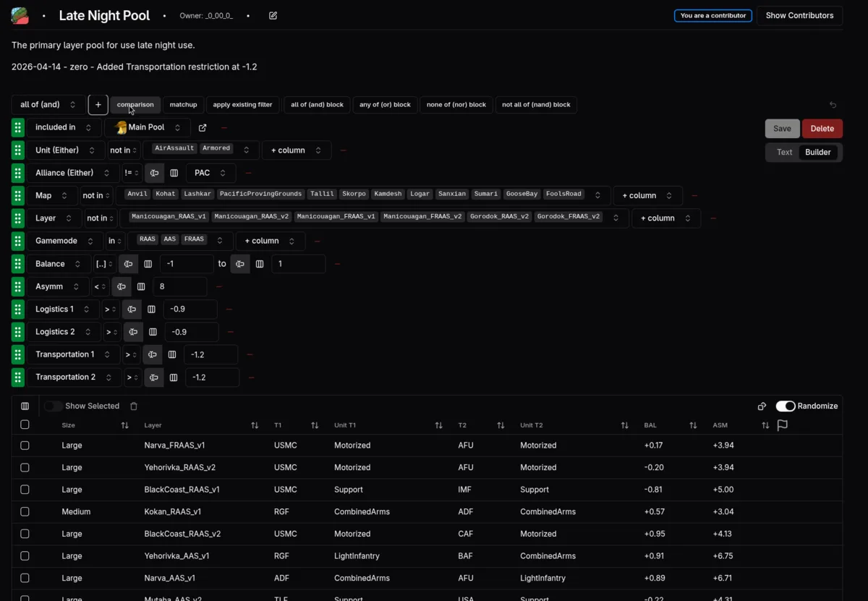This screenshot has height=601, width=868.
Task: Open the Main Pool selection dropdown
Action: tap(148, 127)
